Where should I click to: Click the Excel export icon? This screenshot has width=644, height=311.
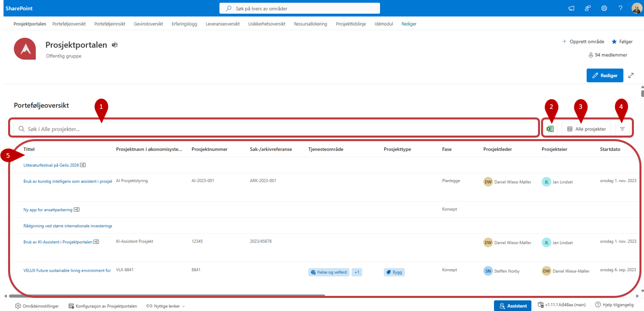[x=550, y=129]
